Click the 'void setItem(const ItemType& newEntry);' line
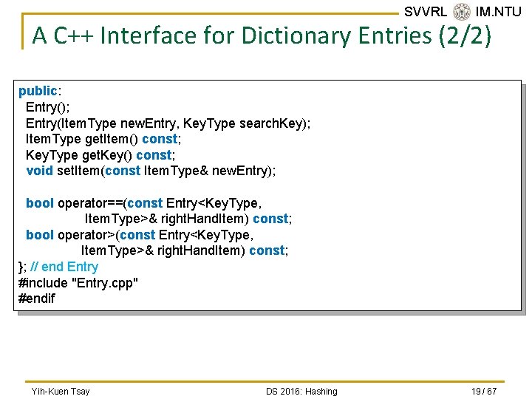Screen dimensions: 532x399 pos(151,171)
